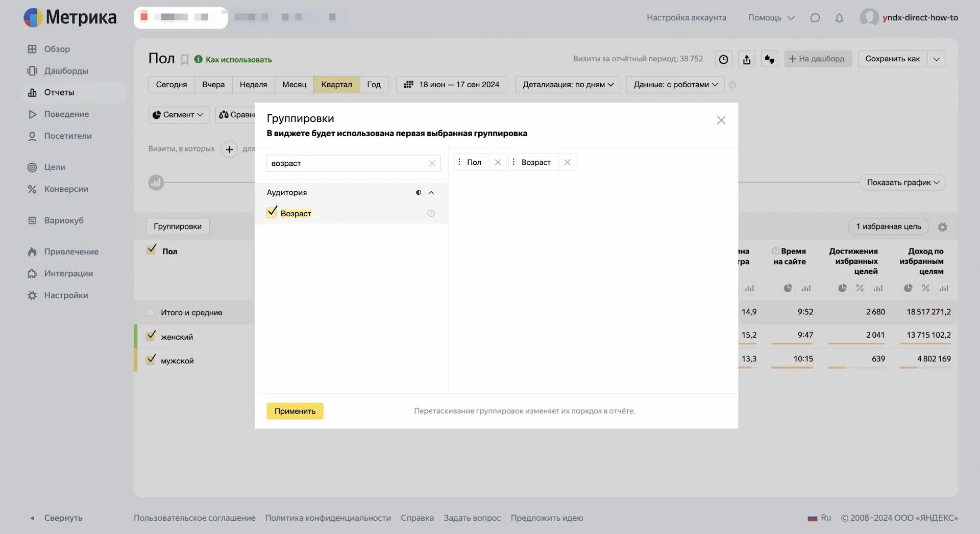Select pie chart icon under Доход по избранным целям

click(x=908, y=288)
